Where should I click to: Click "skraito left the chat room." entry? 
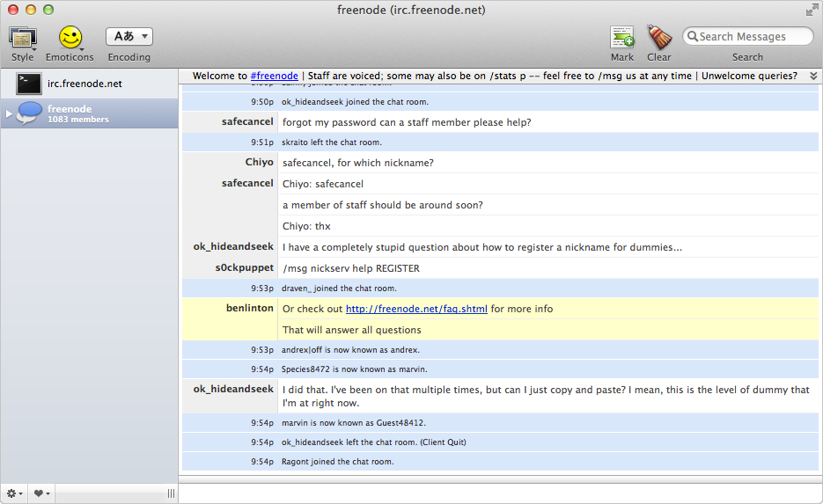coord(332,142)
